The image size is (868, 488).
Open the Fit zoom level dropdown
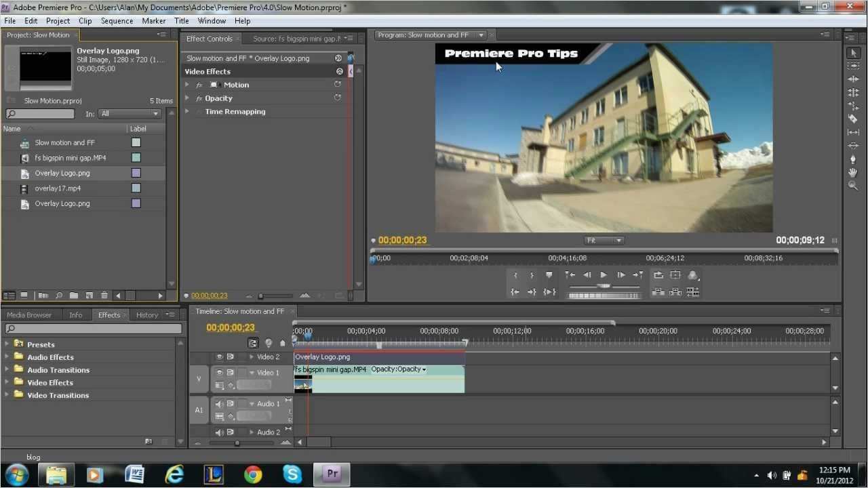tap(604, 241)
